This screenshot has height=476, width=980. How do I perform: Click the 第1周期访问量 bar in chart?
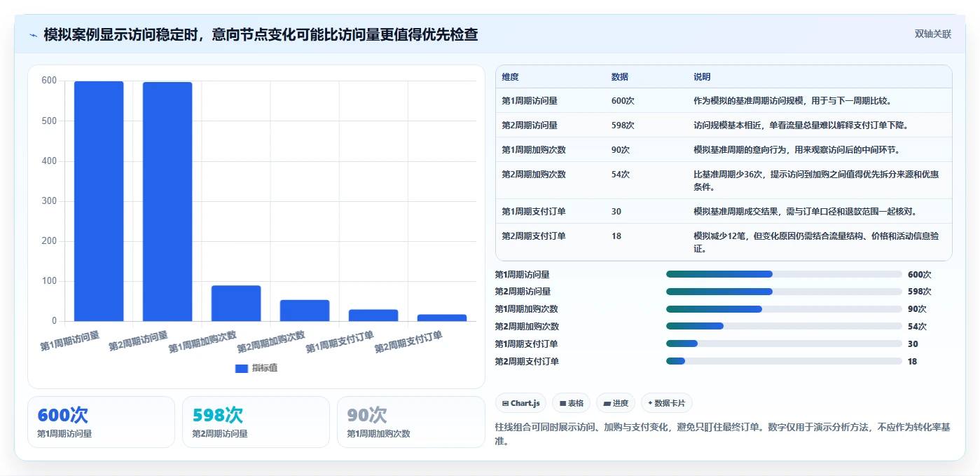[99, 201]
